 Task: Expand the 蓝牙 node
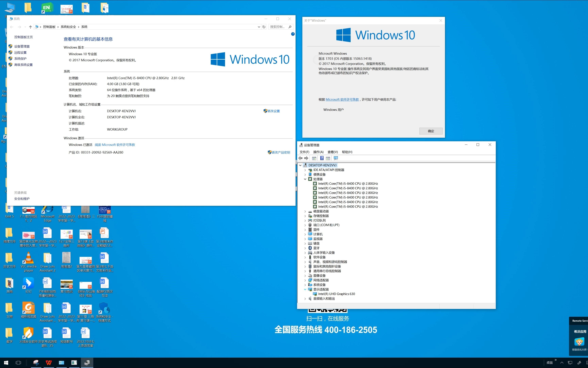pyautogui.click(x=305, y=248)
